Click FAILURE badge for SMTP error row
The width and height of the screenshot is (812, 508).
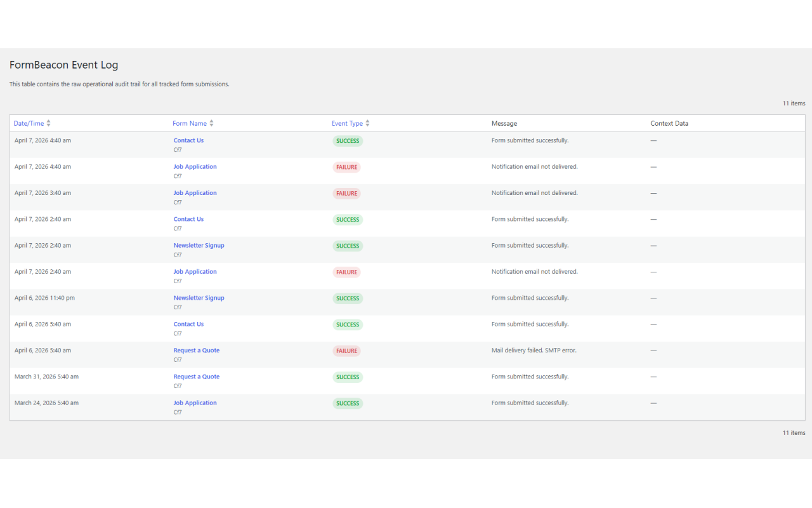pyautogui.click(x=346, y=351)
